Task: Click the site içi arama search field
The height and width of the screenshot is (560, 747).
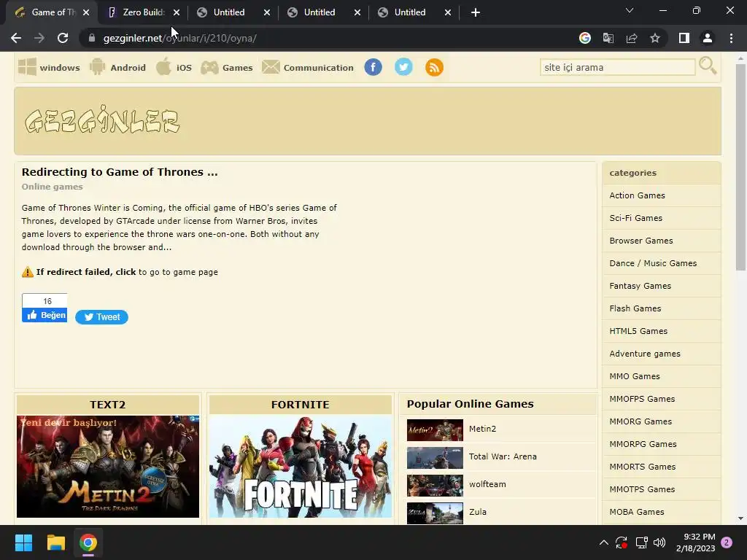Action: [617, 67]
